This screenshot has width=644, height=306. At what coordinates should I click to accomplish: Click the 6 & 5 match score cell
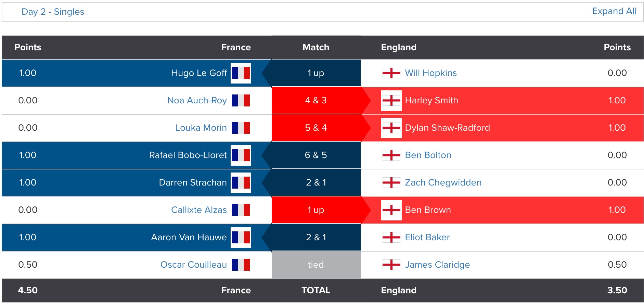coord(315,155)
